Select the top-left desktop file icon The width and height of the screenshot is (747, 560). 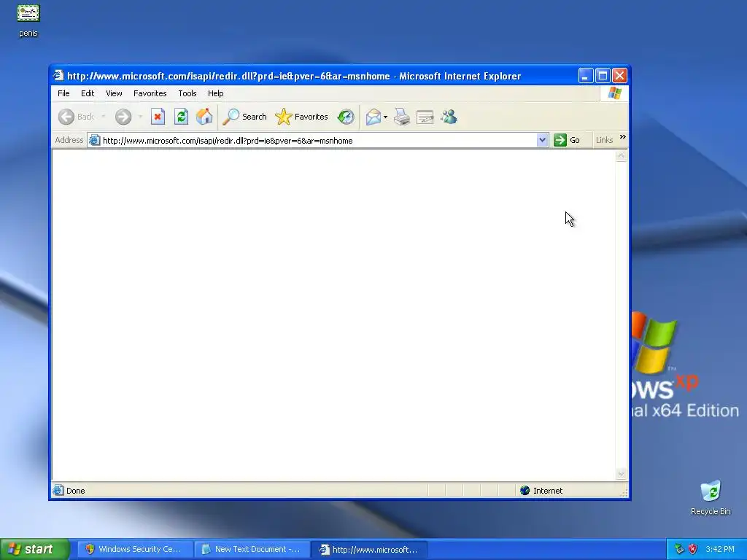tap(28, 20)
